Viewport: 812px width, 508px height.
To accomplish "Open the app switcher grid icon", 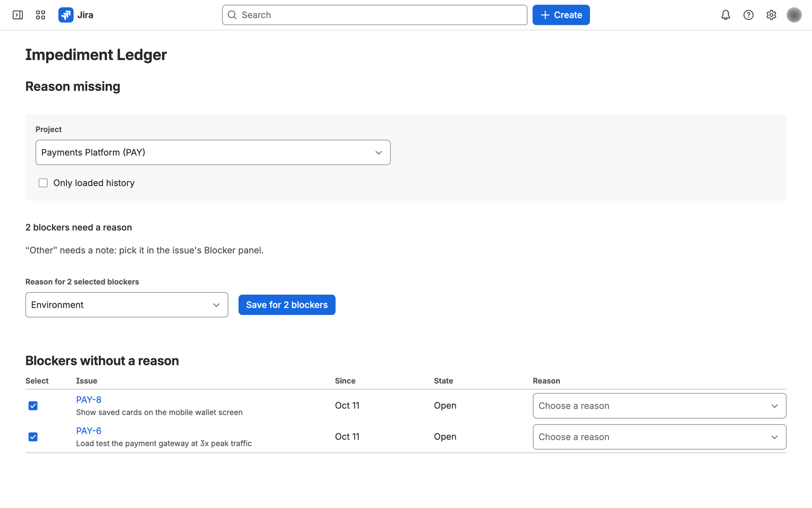I will pyautogui.click(x=41, y=15).
